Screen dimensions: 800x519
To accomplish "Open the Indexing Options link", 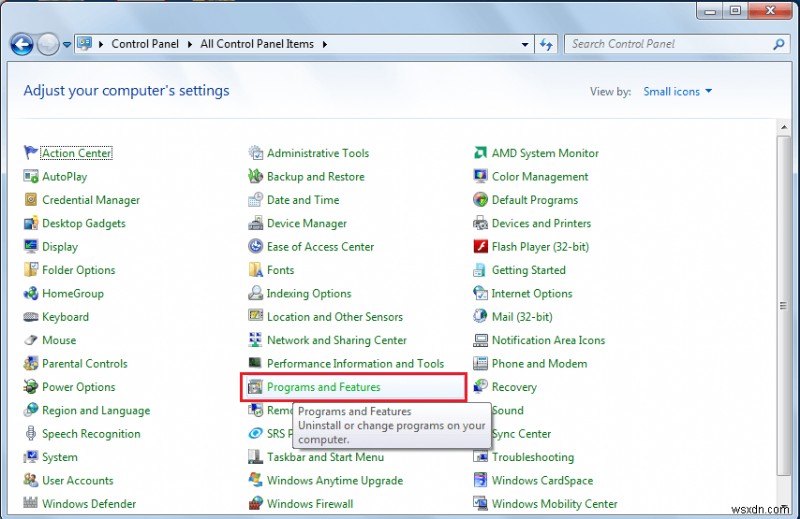I will coord(309,293).
